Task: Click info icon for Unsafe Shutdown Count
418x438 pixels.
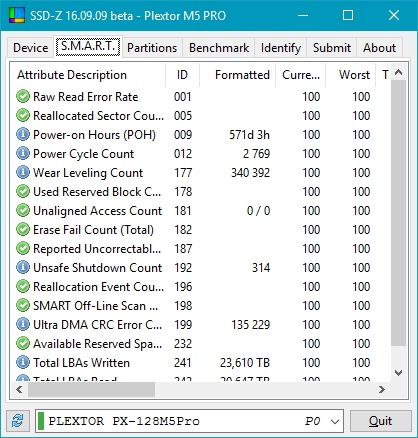Action: click(23, 268)
